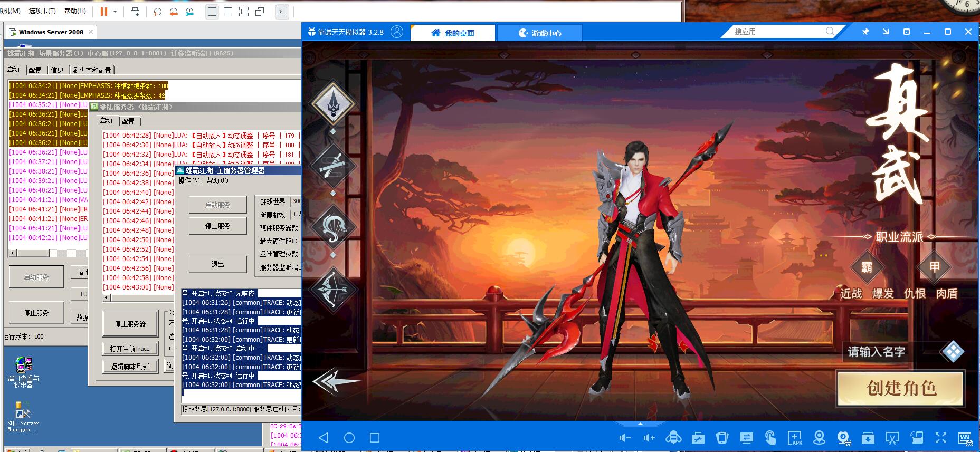Screen dimensions: 980x452
Task: Expand the emulator bottom toolbar handle arrow
Action: point(640,424)
